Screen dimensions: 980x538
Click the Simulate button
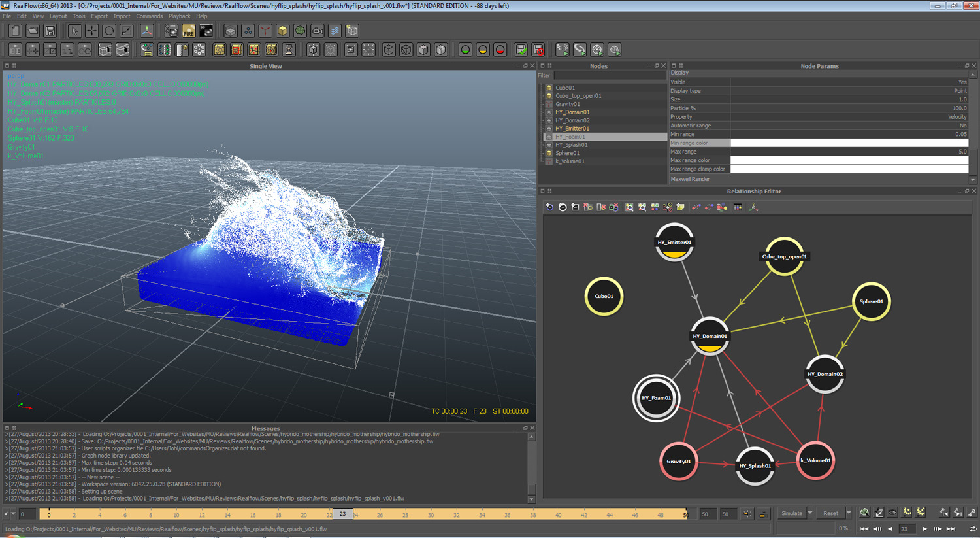click(792, 513)
